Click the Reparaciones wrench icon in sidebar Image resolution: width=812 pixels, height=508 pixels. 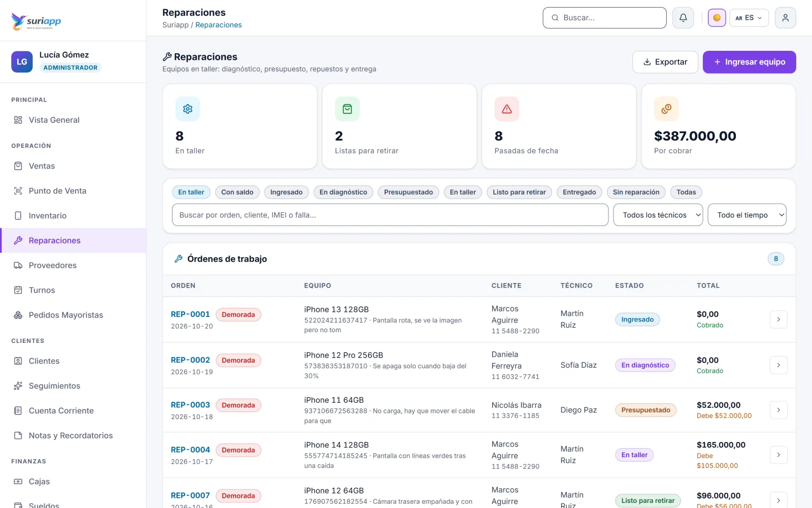pyautogui.click(x=18, y=240)
